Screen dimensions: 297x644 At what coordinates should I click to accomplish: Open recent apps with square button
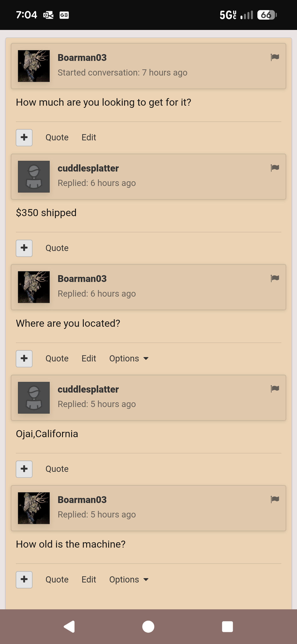click(227, 626)
